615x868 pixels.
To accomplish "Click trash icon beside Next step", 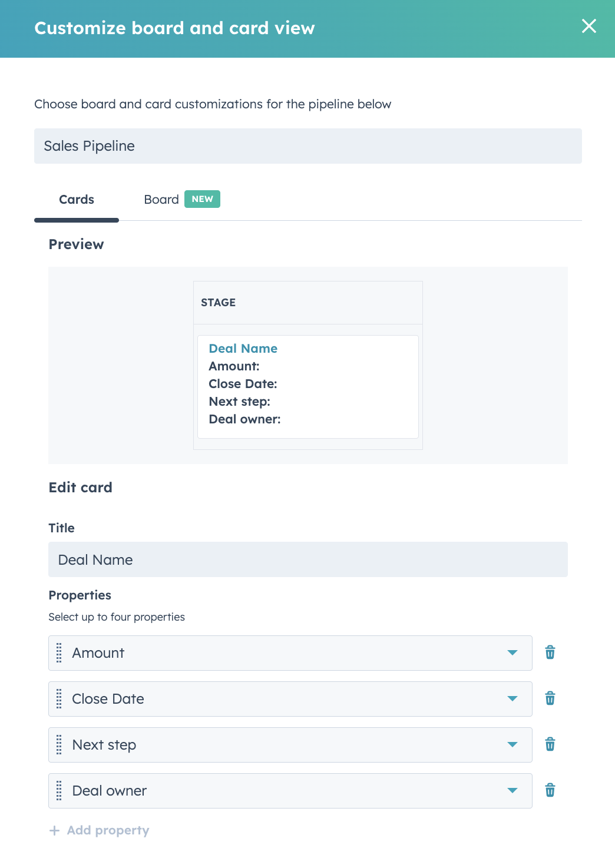I will [x=550, y=744].
